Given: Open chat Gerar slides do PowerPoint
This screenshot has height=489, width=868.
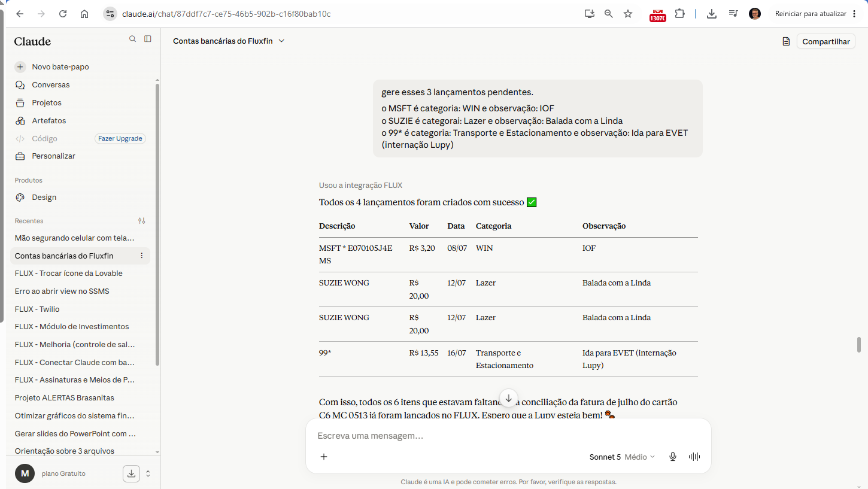Looking at the screenshot, I should (x=75, y=433).
